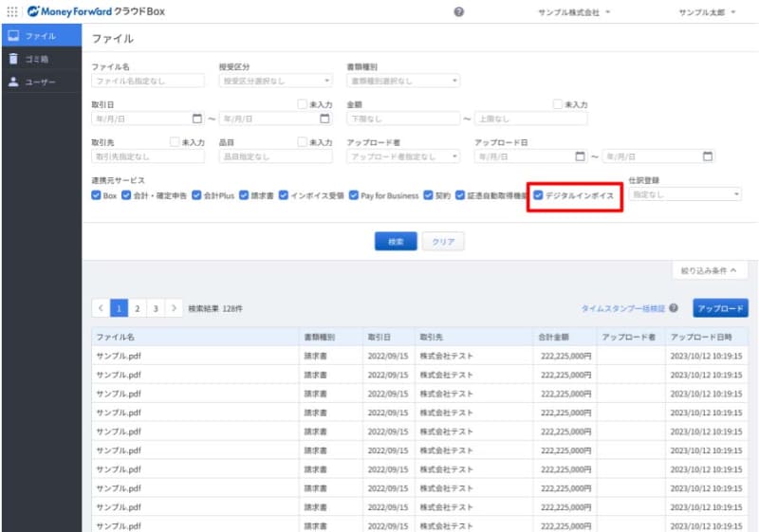Collapse the 絞り込み条件 filter panel
Viewport: 759px width, 532px height.
(x=710, y=270)
